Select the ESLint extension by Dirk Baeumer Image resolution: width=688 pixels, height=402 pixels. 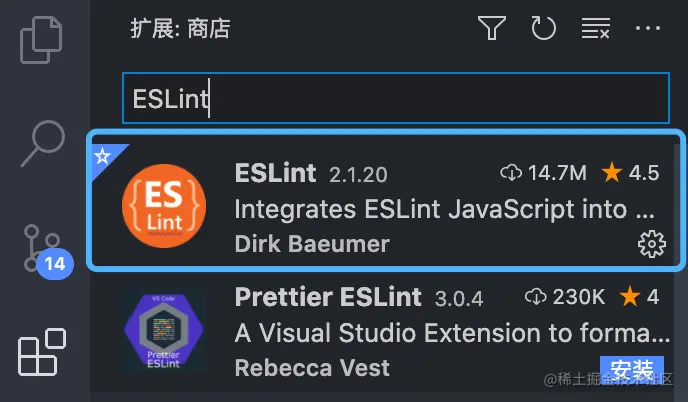386,201
